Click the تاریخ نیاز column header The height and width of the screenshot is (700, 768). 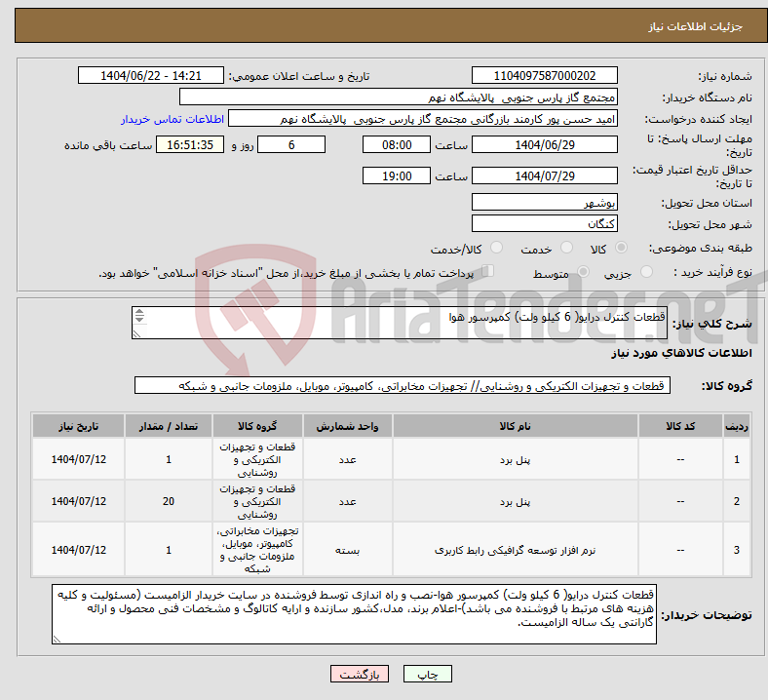(x=78, y=426)
